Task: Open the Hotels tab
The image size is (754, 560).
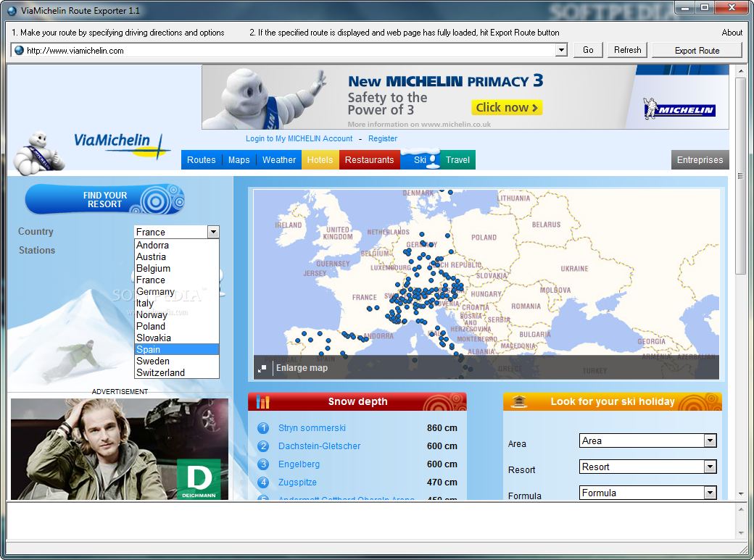Action: point(320,160)
